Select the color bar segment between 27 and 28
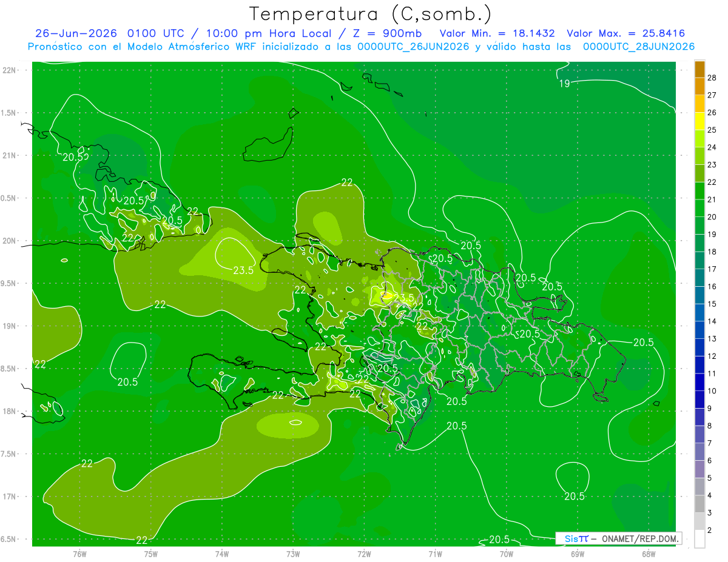Viewport: 728px width, 562px height. [x=699, y=86]
